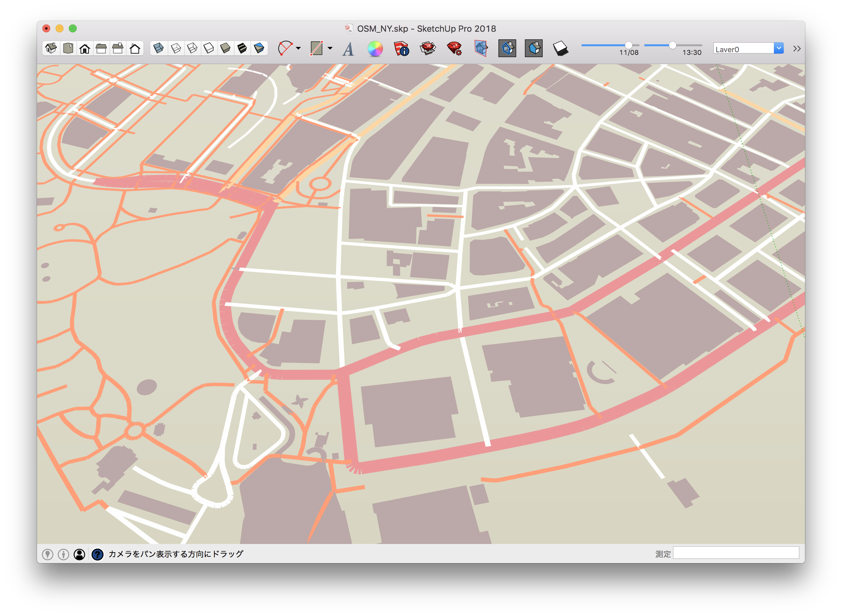Open Model Info ruby icon
The image size is (842, 616).
[401, 49]
